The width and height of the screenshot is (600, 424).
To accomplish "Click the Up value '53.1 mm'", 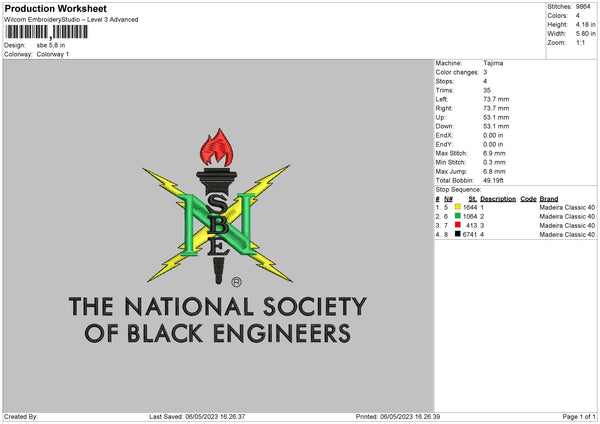I will pyautogui.click(x=496, y=117).
